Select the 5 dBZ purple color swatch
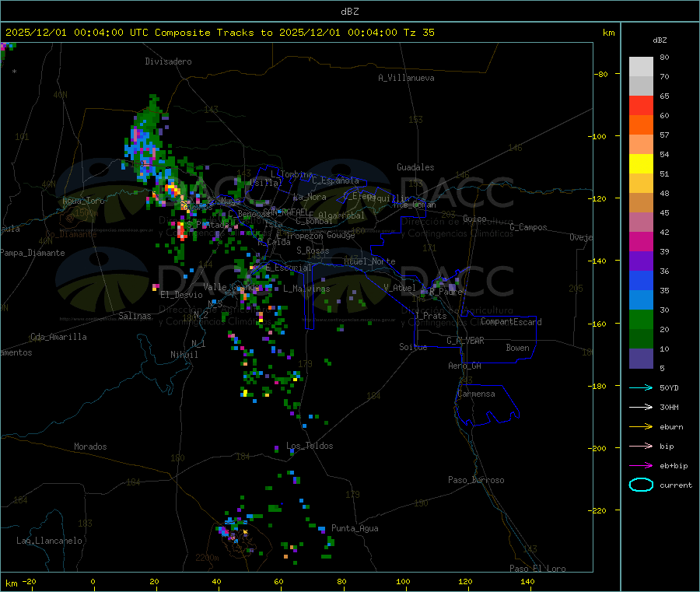This screenshot has width=700, height=592. pyautogui.click(x=641, y=358)
